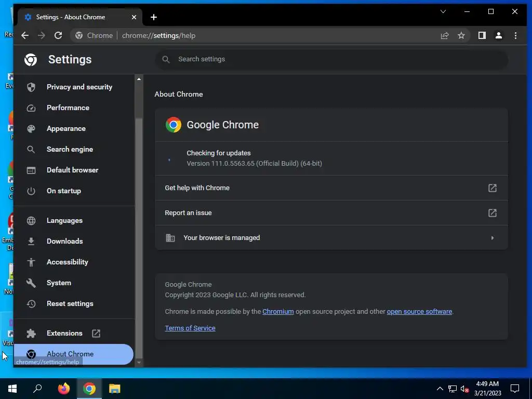Bookmark this tab with the star icon
This screenshot has width=532, height=399.
tap(461, 36)
